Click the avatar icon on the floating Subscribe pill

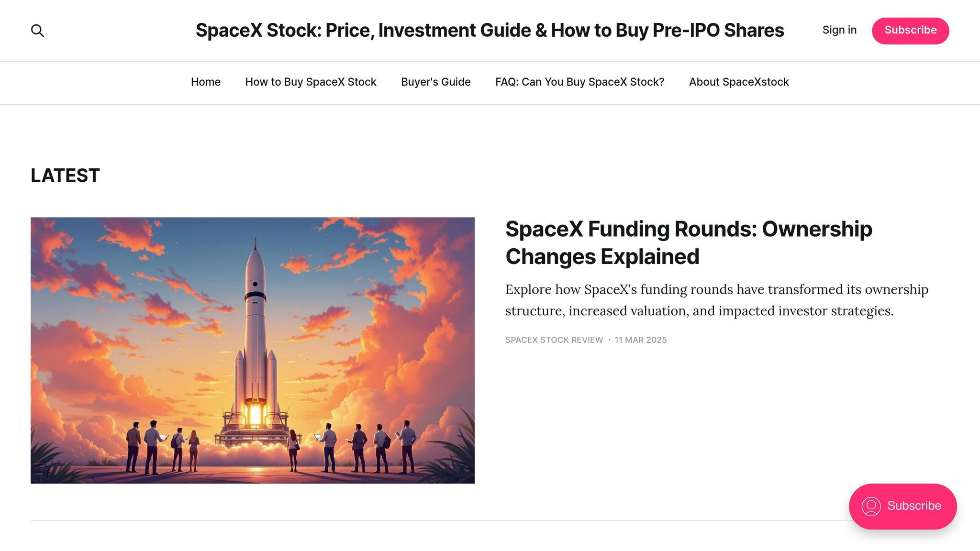pos(872,506)
